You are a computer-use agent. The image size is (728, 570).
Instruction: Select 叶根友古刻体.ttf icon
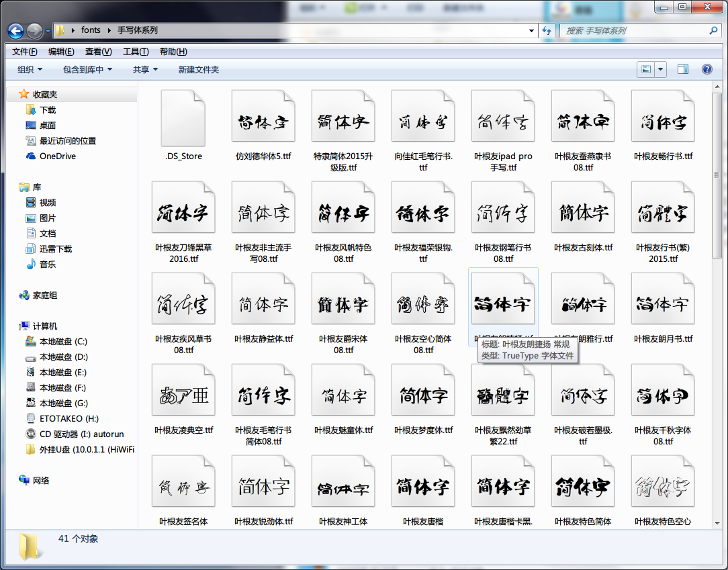click(583, 207)
